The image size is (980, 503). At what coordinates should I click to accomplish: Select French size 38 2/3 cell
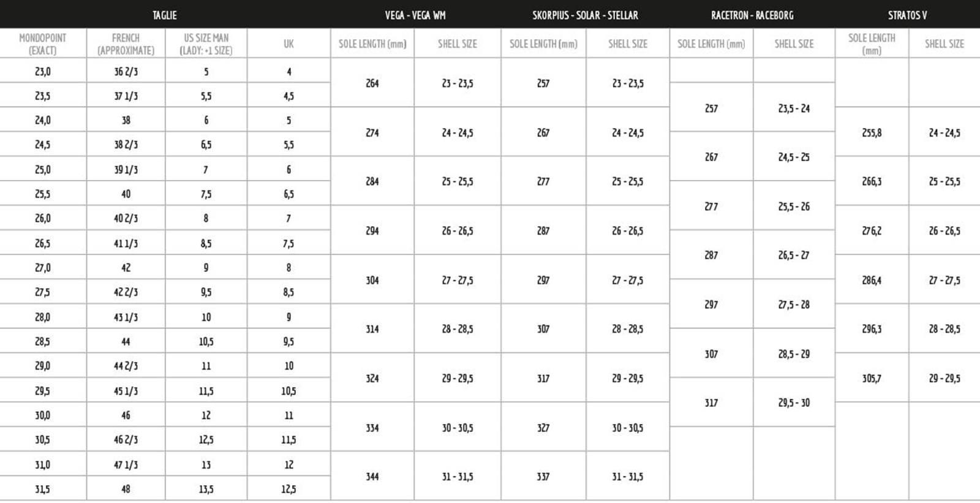point(126,145)
